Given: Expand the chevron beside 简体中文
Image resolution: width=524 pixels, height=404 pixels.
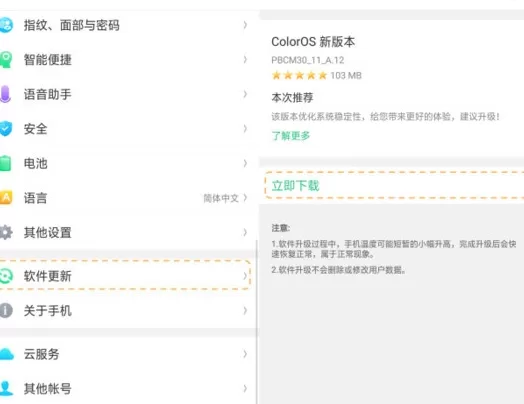Looking at the screenshot, I should (x=245, y=198).
